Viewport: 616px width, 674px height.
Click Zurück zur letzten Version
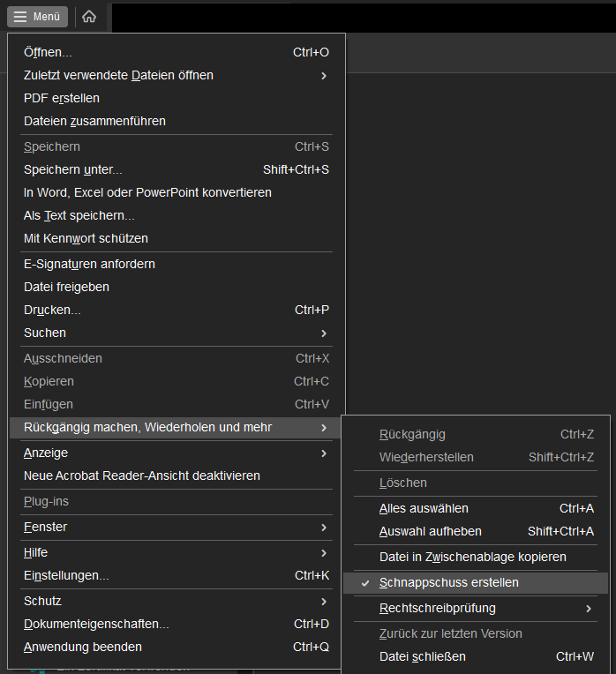[476, 634]
